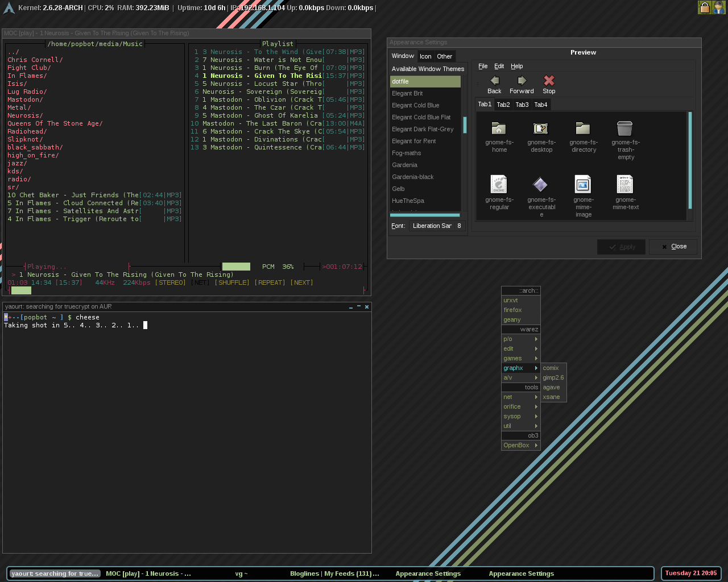Open the File menu in Preview
The width and height of the screenshot is (728, 582).
click(x=483, y=66)
